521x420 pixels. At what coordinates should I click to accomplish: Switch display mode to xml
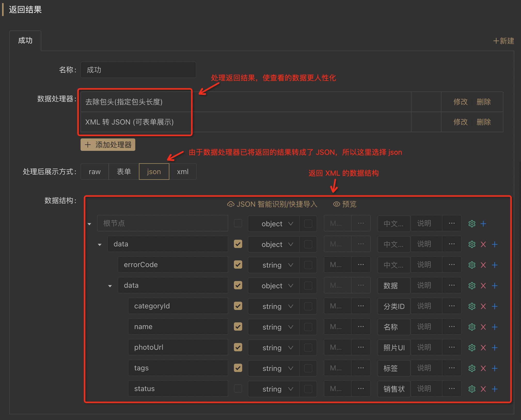(x=183, y=172)
